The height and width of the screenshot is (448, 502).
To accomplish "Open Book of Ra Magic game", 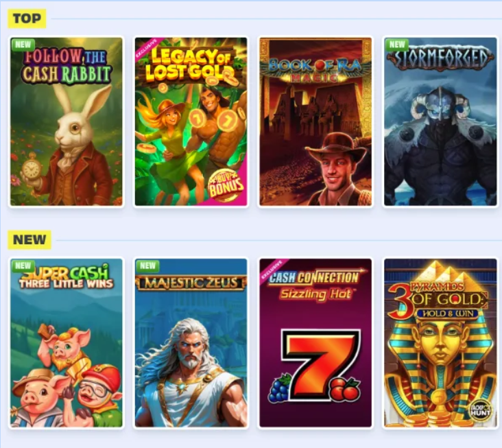I will pyautogui.click(x=315, y=121).
